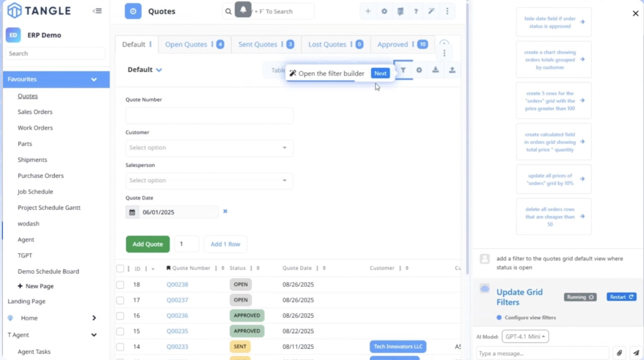Open the Default view dropdown
Screen dimensions: 644x360
[145, 70]
